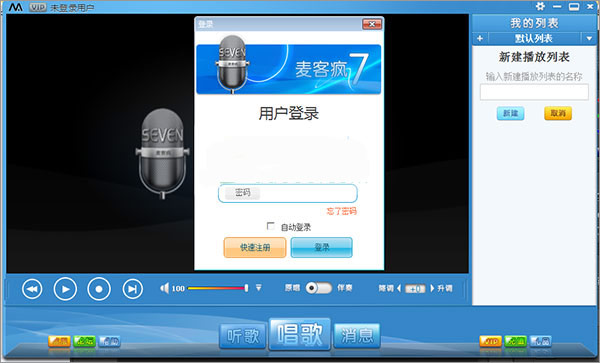600x363 pixels.
Task: Skip to next track button
Action: (x=132, y=289)
